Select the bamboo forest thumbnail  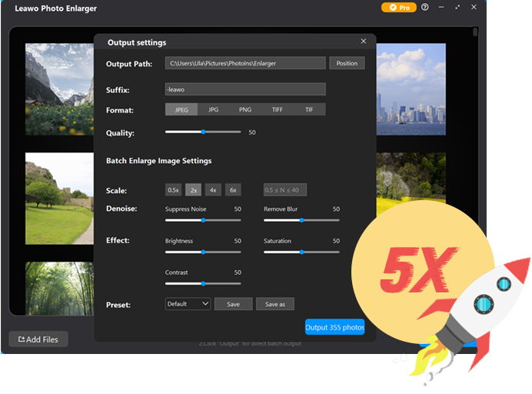pyautogui.click(x=59, y=289)
